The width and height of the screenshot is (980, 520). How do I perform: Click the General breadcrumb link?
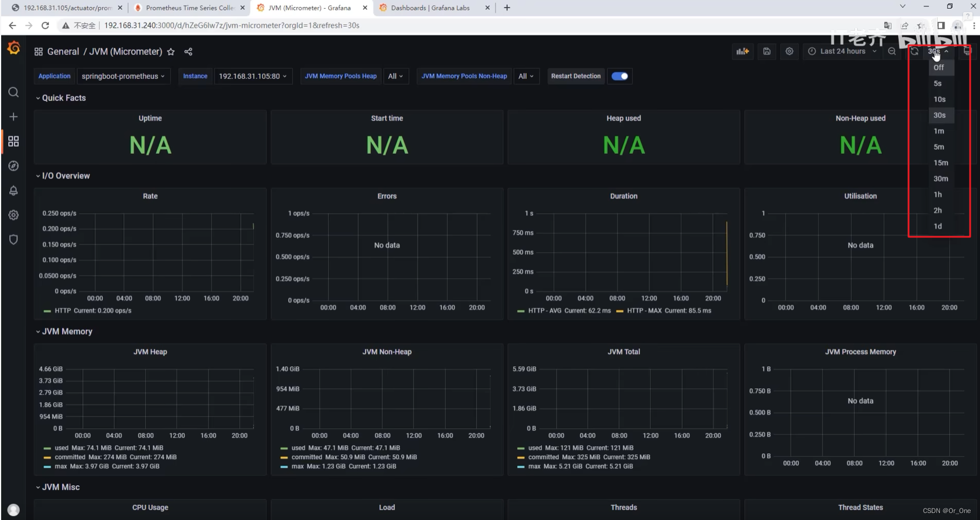pyautogui.click(x=63, y=52)
